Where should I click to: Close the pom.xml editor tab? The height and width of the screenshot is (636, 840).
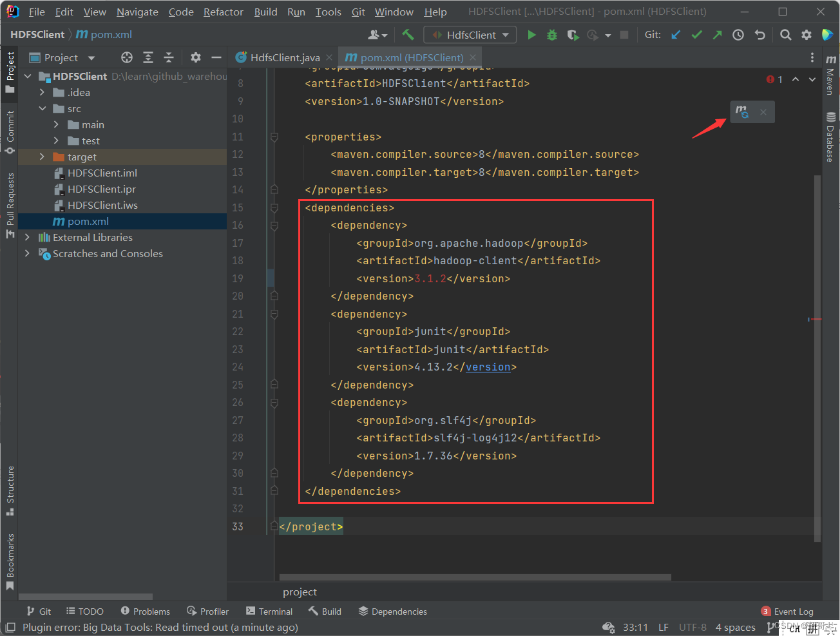(473, 57)
